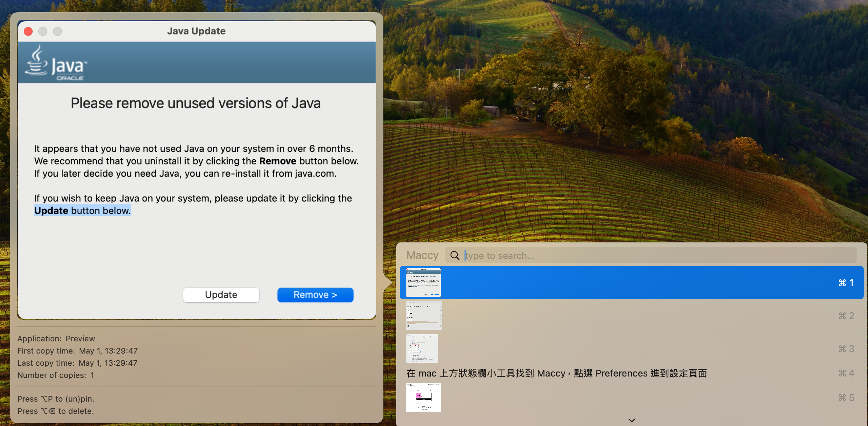Click the red close button of Java Update
This screenshot has width=868, height=426.
tap(28, 32)
